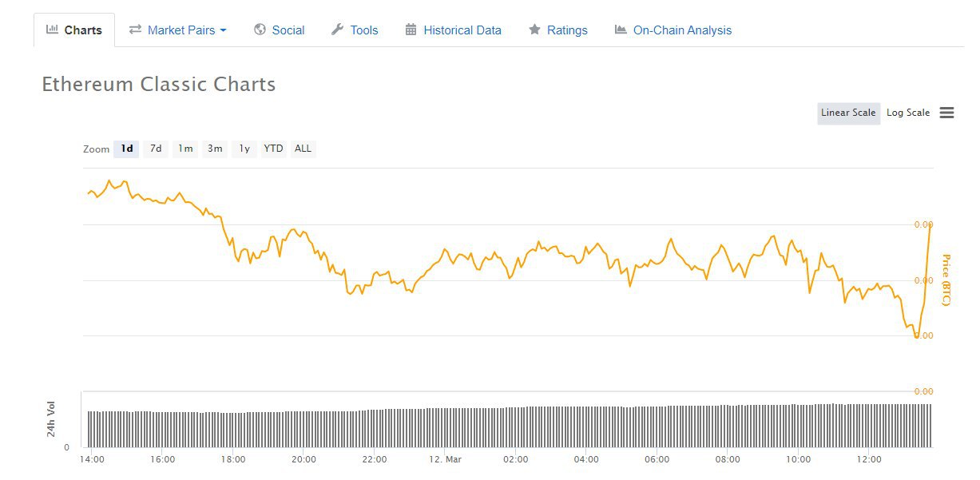Image resolution: width=980 pixels, height=480 pixels.
Task: Click the 12. Mar date label
Action: point(445,459)
